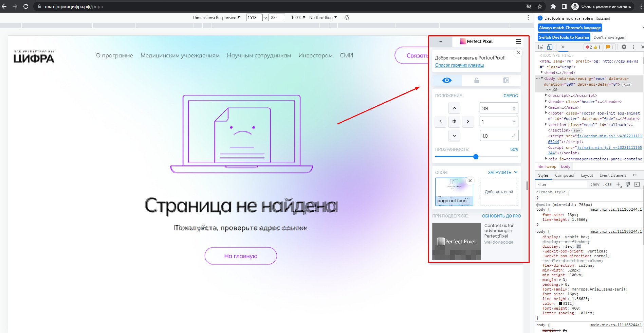Image resolution: width=644 pixels, height=333 pixels.
Task: Bookmark page with the star icon
Action: pos(540,6)
